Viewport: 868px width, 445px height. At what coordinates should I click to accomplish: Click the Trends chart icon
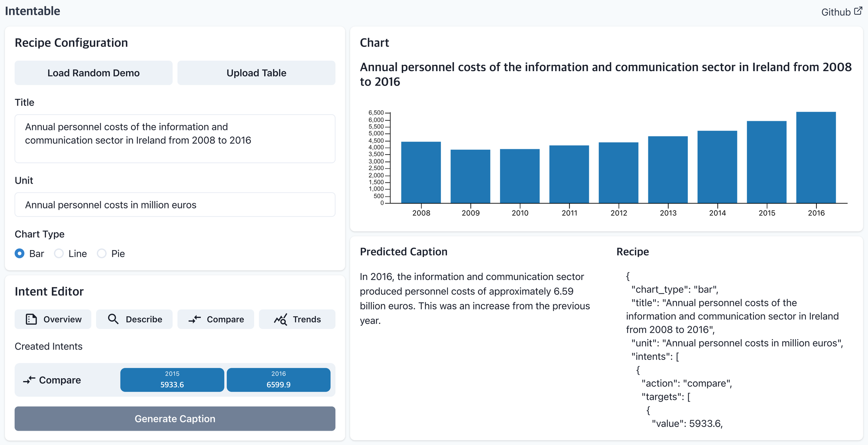click(280, 320)
